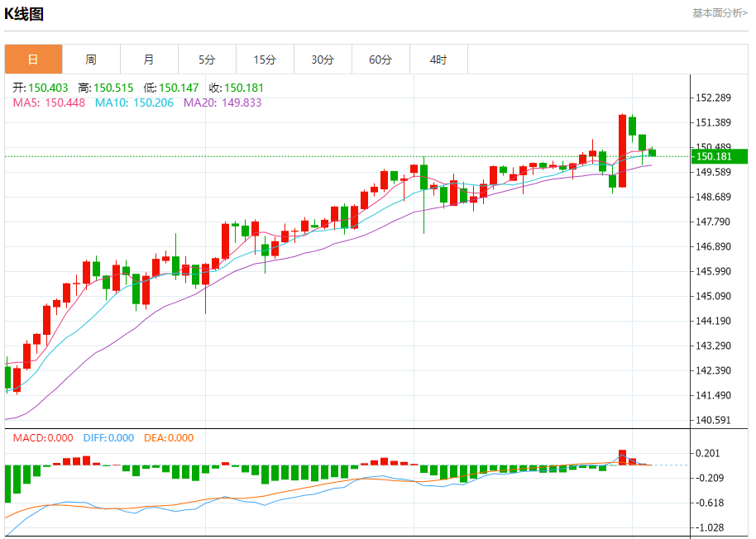Click the MA10: 150.206 label

pos(134,103)
